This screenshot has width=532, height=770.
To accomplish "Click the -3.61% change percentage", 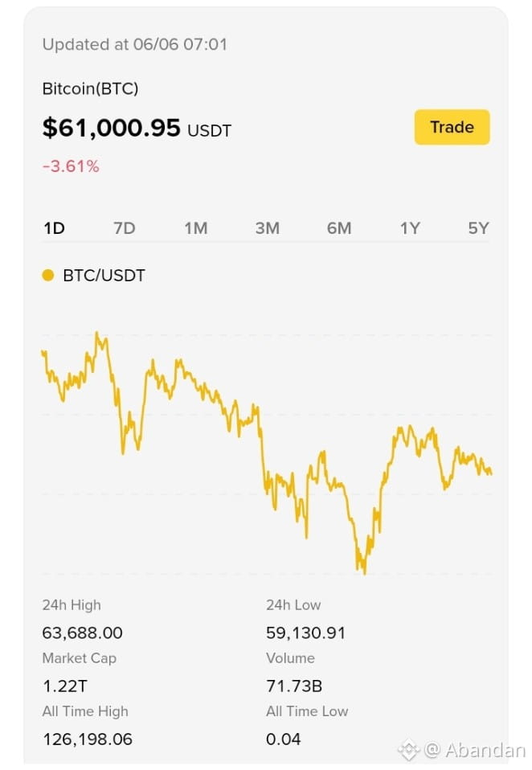I will click(x=71, y=166).
